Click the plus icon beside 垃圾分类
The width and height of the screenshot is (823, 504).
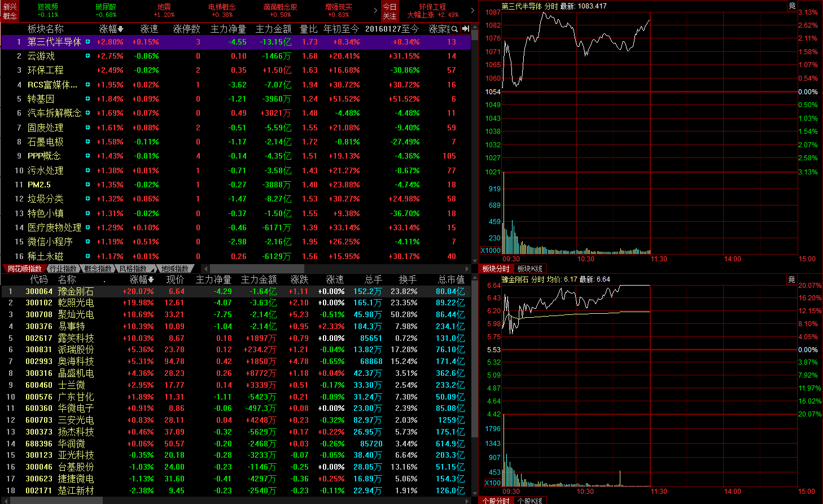pyautogui.click(x=87, y=199)
